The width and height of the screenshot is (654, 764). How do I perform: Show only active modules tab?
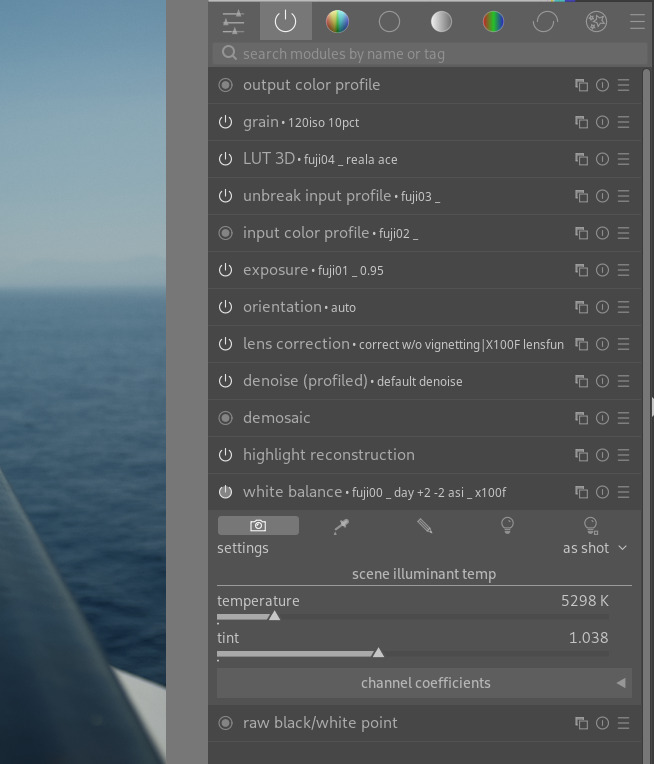(x=285, y=21)
